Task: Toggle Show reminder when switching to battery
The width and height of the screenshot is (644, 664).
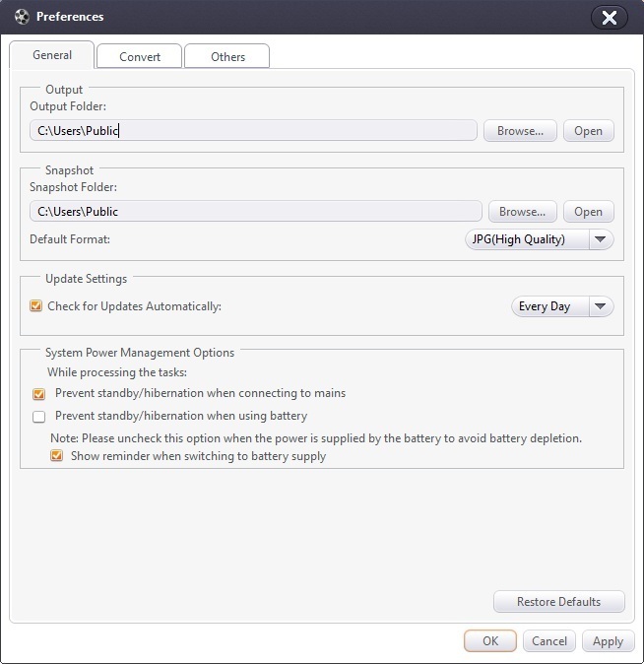Action: pyautogui.click(x=57, y=456)
